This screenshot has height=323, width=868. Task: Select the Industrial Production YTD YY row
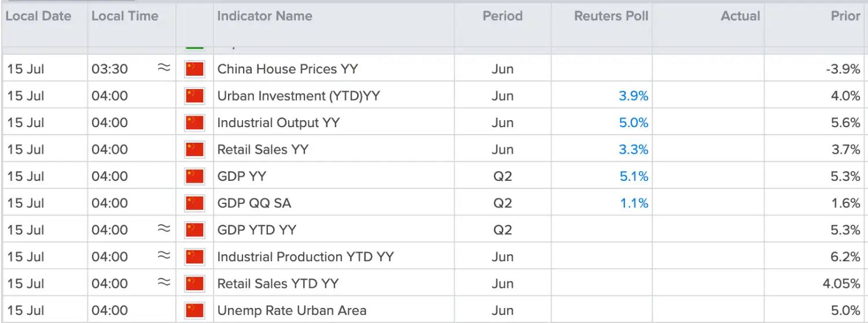pyautogui.click(x=434, y=257)
